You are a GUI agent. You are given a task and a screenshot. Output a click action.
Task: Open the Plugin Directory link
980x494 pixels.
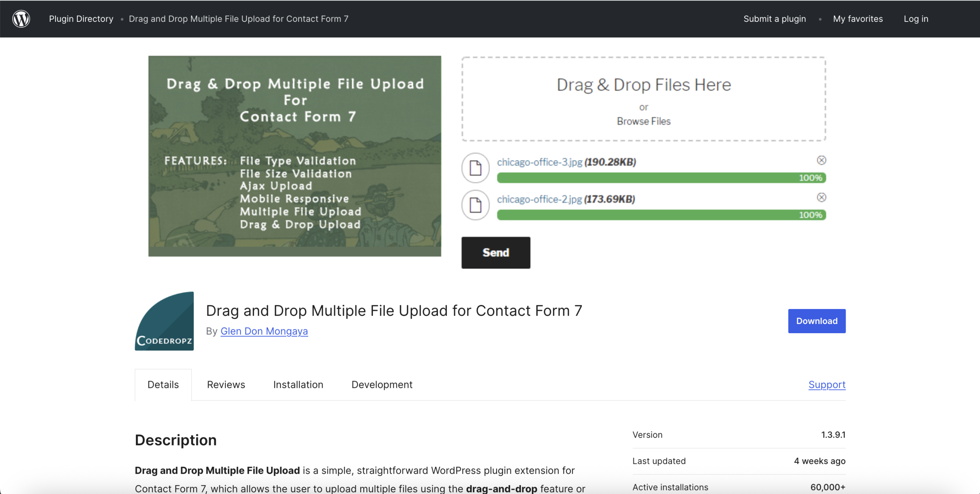pyautogui.click(x=81, y=19)
